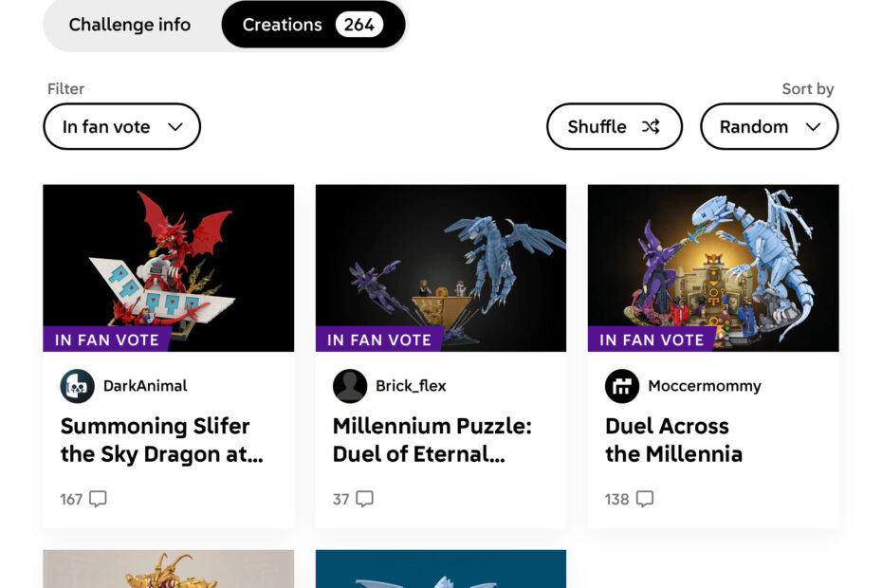Image resolution: width=882 pixels, height=588 pixels.
Task: Open Summoning Slifer the Sky Dragon title
Action: 161,440
